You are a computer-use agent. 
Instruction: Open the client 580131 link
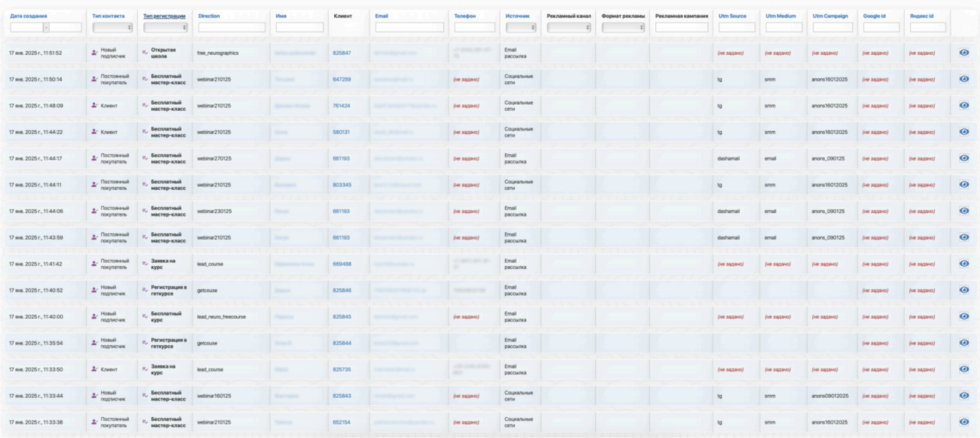(x=341, y=132)
